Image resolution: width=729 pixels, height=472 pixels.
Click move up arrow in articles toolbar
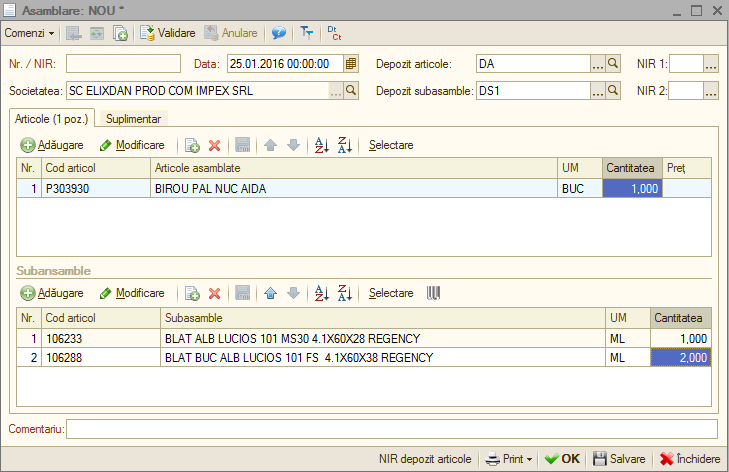tap(271, 146)
